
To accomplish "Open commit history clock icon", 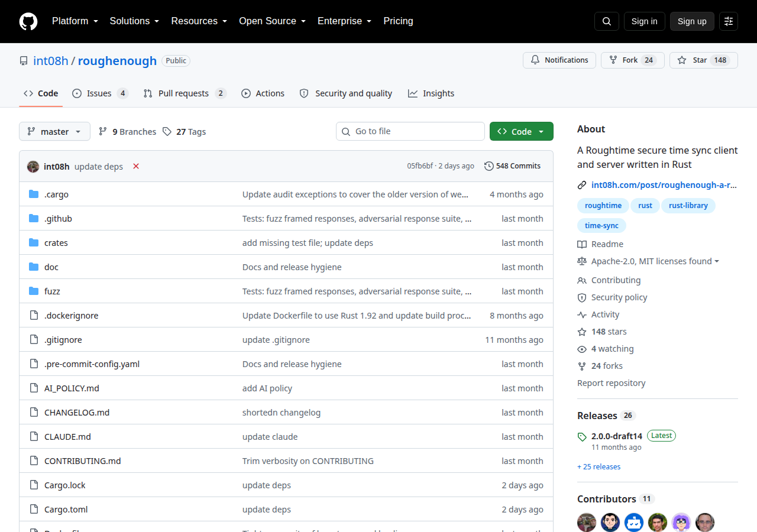I will (489, 166).
